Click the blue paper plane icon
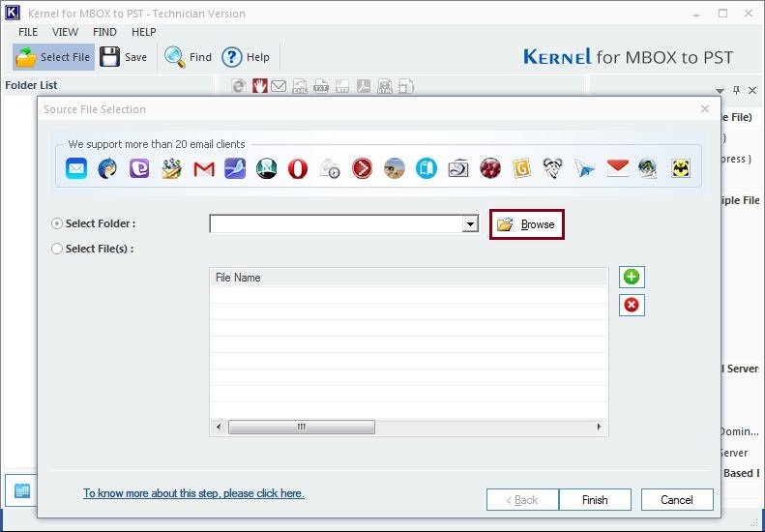Image resolution: width=765 pixels, height=532 pixels. [584, 169]
